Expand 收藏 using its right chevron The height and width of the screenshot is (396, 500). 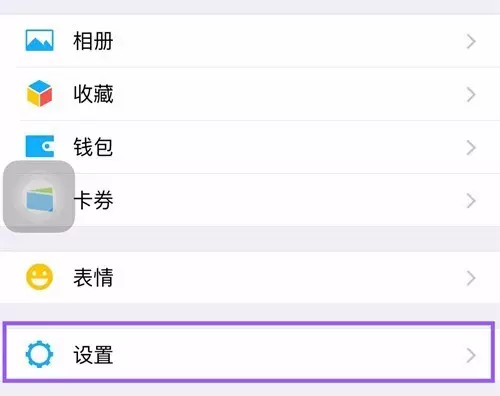[x=471, y=95]
